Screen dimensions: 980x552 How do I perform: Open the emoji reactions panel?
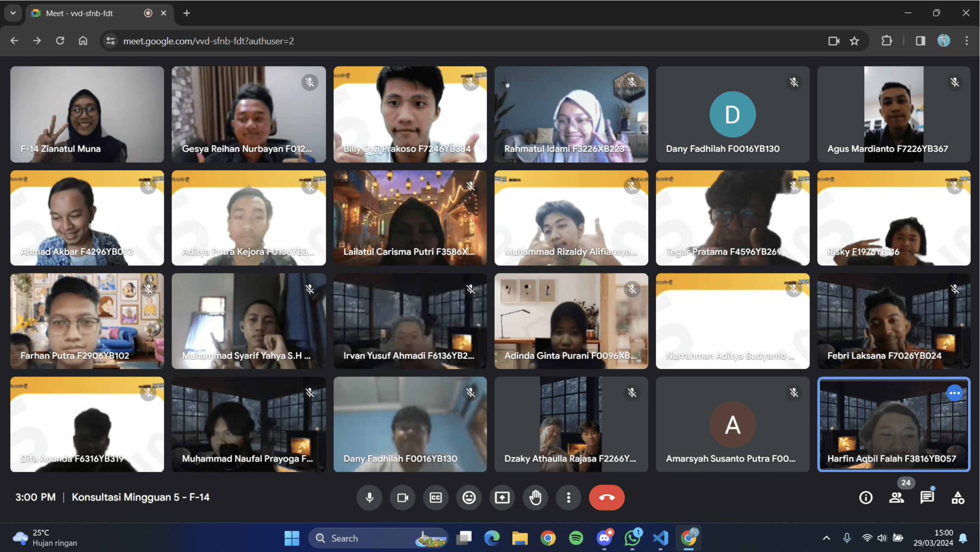pyautogui.click(x=469, y=498)
